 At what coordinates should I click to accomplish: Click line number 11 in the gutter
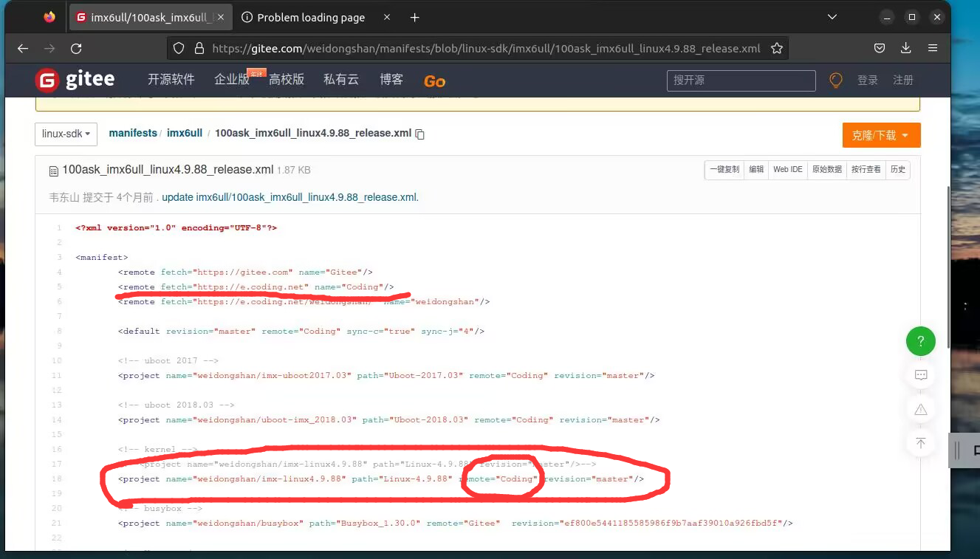coord(58,375)
